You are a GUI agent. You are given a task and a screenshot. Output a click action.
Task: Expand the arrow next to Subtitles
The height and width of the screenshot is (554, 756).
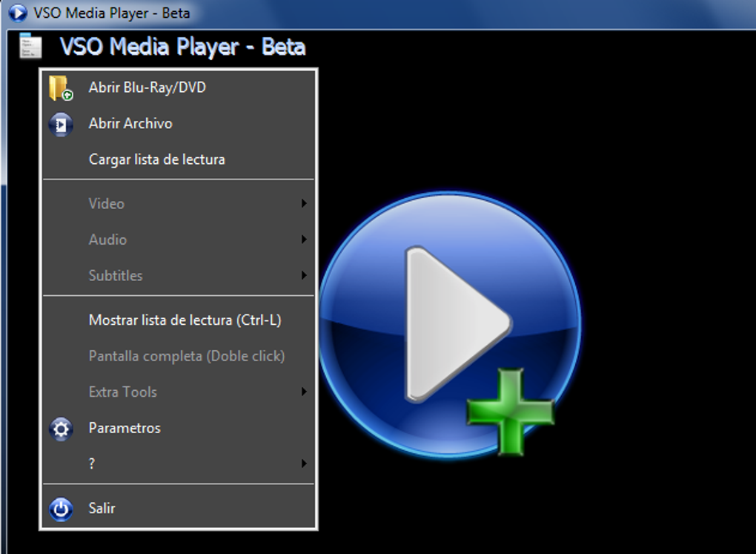[304, 276]
